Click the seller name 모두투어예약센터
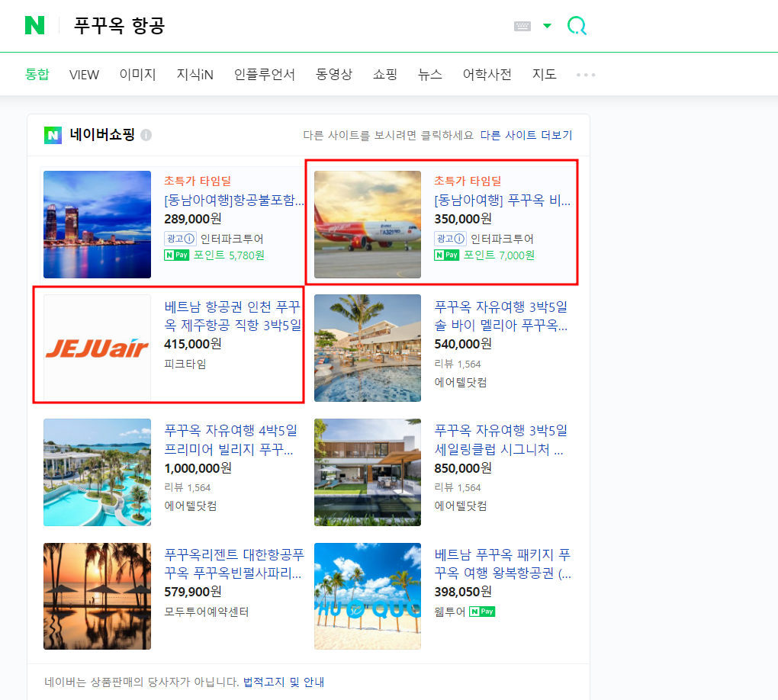This screenshot has width=778, height=700. coord(207,612)
